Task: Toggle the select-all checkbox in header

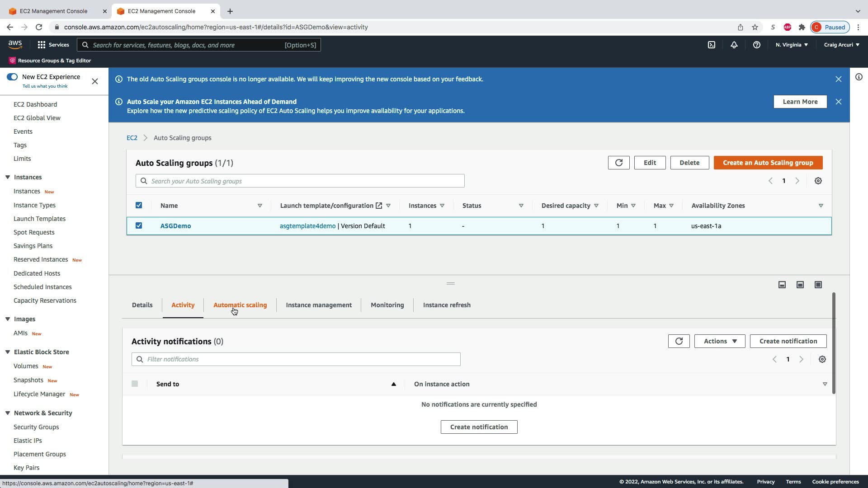Action: point(139,205)
